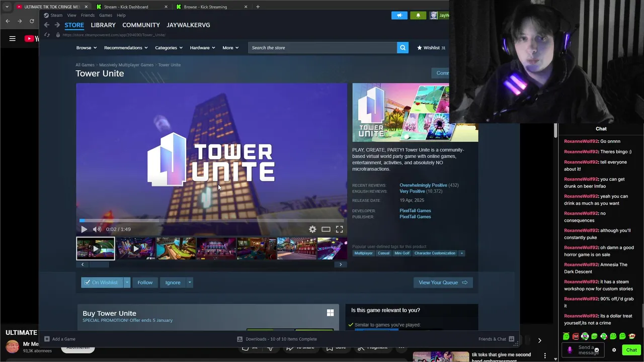This screenshot has height=362, width=644.
Task: Click the browser forward button
Action: (20, 21)
